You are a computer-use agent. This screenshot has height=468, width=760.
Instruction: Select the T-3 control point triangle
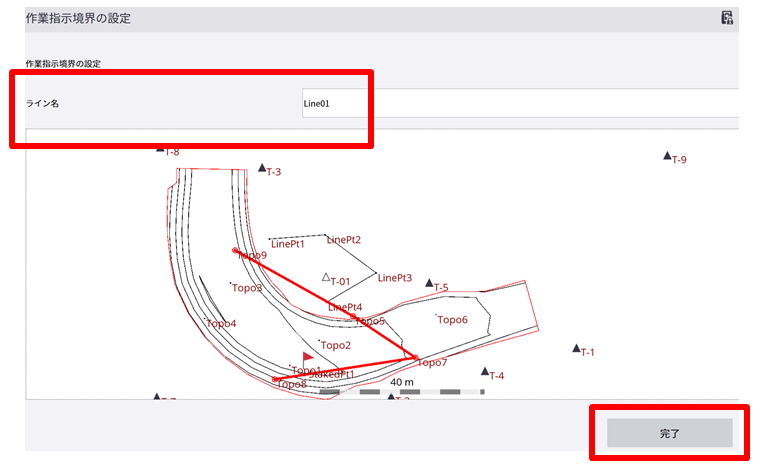click(x=262, y=169)
